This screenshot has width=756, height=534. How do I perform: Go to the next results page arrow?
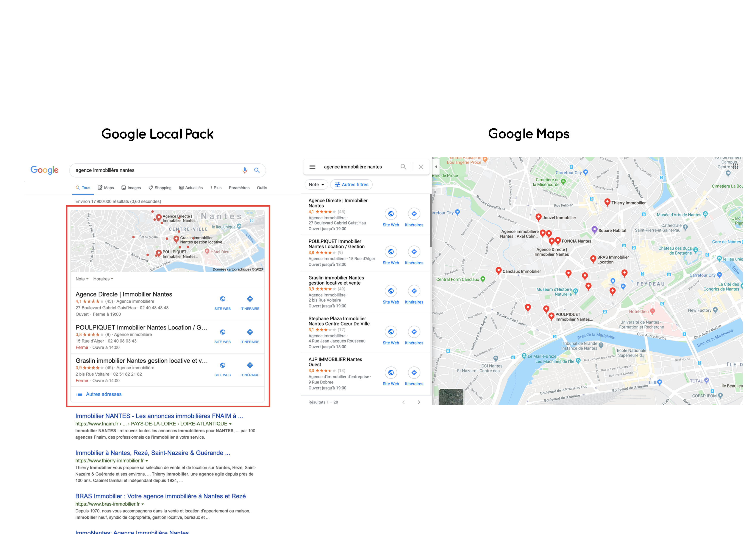coord(419,402)
